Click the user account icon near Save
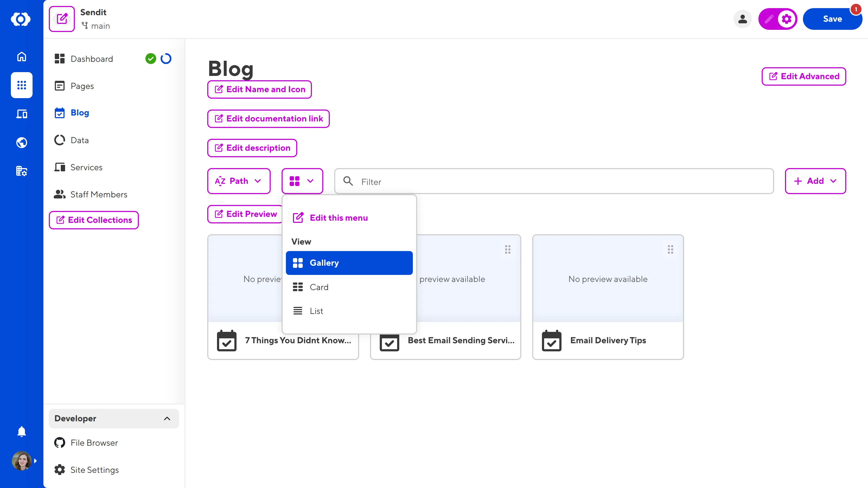This screenshot has height=488, width=868. (x=743, y=19)
